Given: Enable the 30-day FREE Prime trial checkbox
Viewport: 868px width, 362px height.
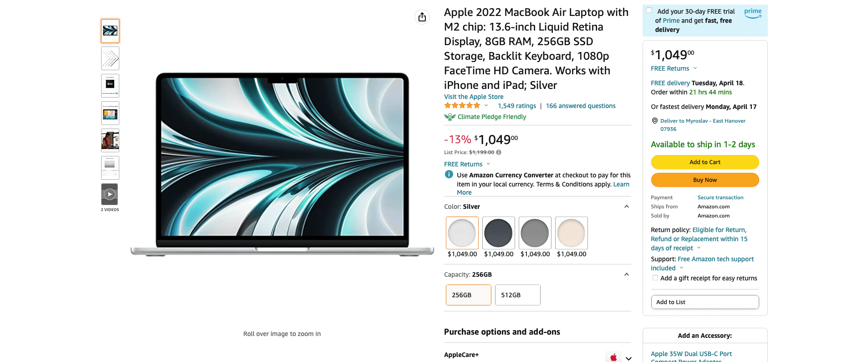Looking at the screenshot, I should tap(648, 10).
